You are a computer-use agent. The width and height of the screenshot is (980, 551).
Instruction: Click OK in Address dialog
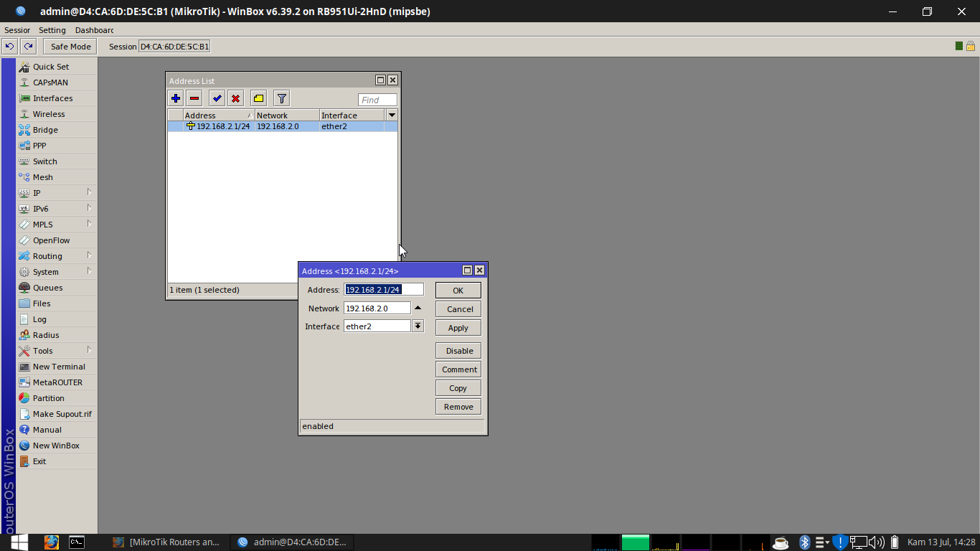458,291
